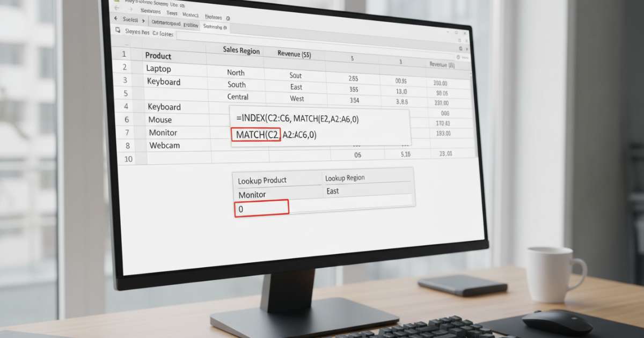Click the 'Central' region cell

(238, 97)
